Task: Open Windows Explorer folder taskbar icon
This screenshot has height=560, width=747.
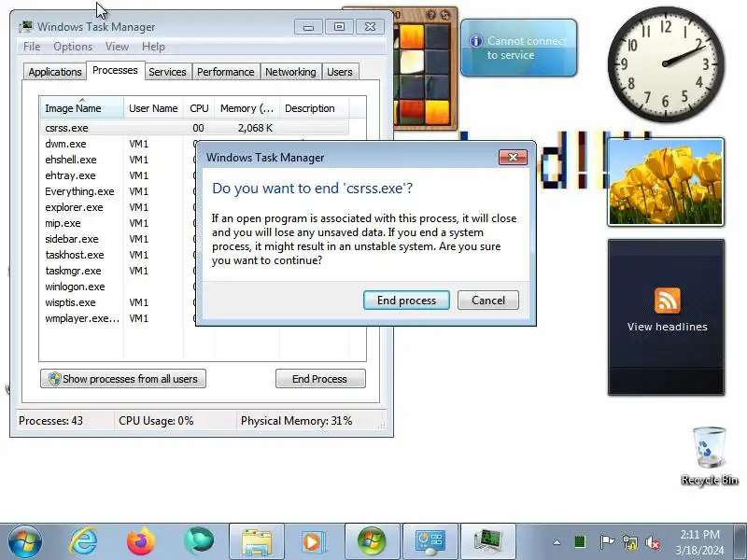Action: point(257,541)
